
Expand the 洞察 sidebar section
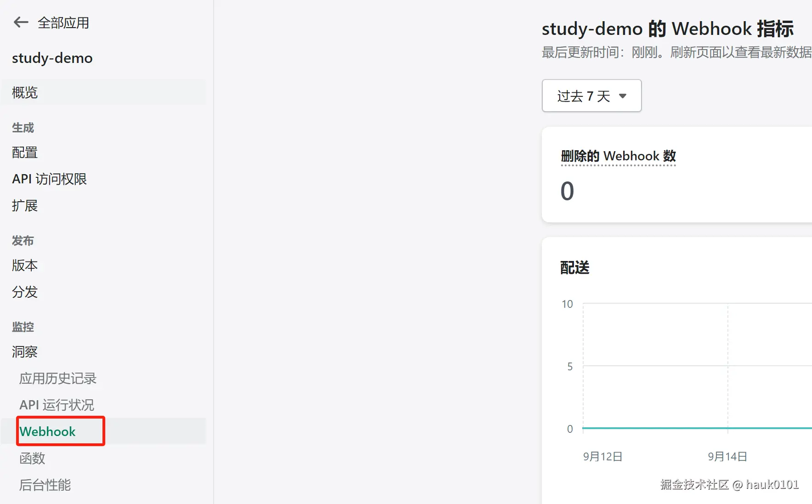pos(25,351)
